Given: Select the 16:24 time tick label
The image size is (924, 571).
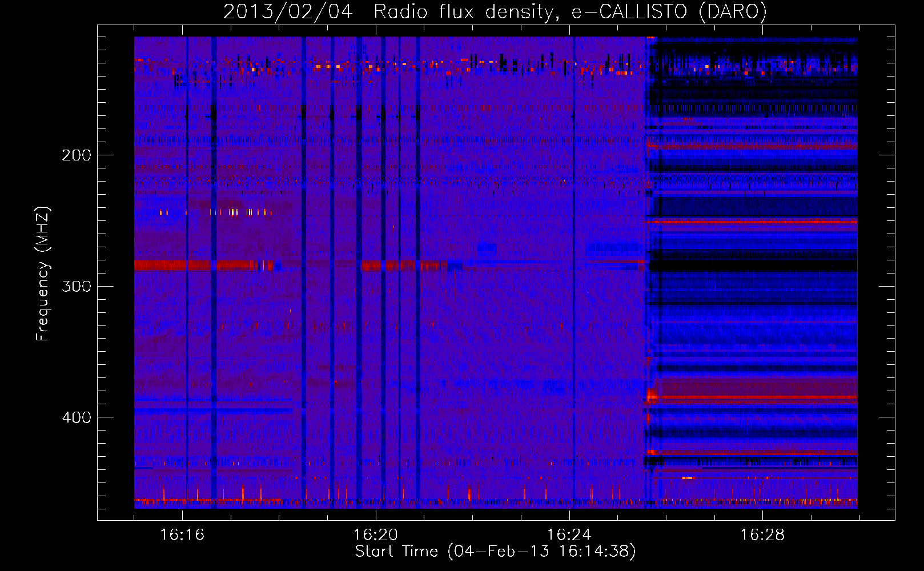Looking at the screenshot, I should click(x=569, y=534).
